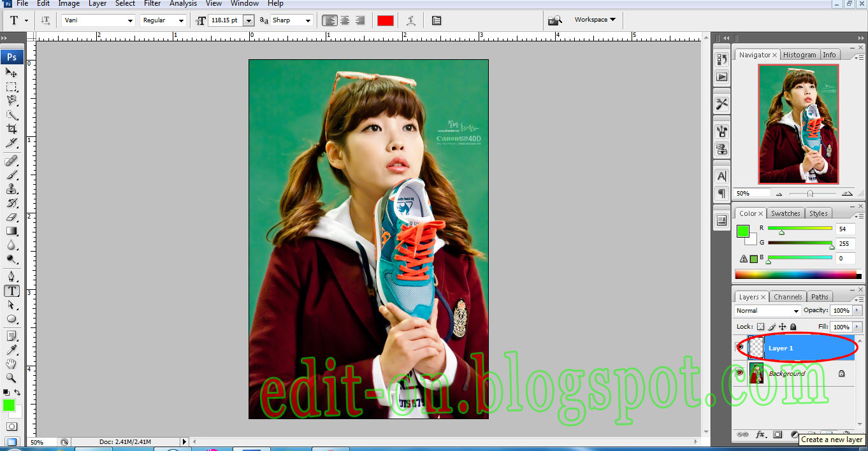Open the Filter menu
This screenshot has width=868, height=451.
point(152,4)
